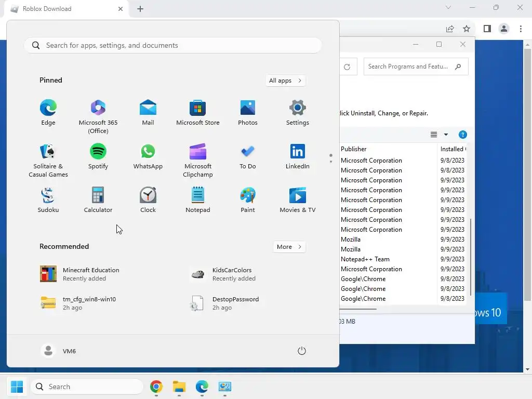
Task: Show More recommended items
Action: (289, 247)
